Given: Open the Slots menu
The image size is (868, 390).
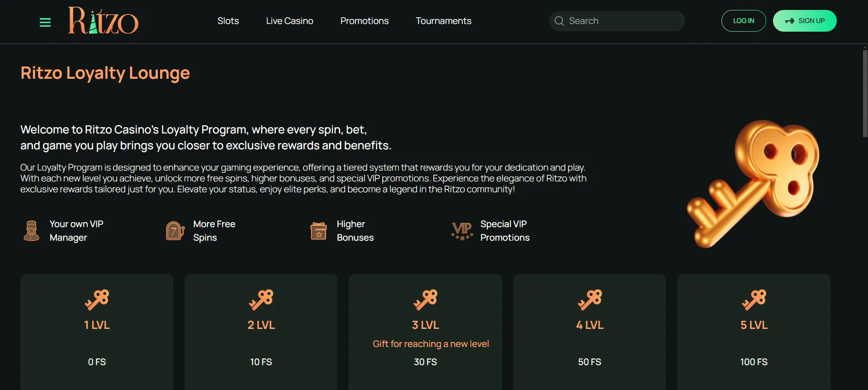Looking at the screenshot, I should tap(228, 21).
